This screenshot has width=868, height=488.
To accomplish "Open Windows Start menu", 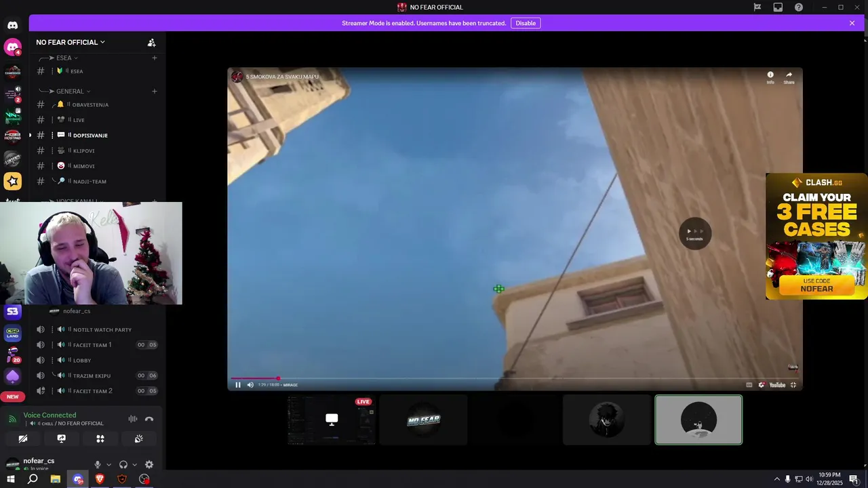I will [x=11, y=479].
